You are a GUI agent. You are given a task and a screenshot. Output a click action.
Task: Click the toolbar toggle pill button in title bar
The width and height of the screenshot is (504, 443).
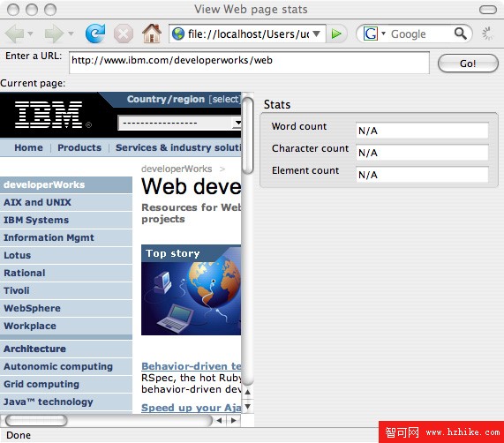[x=488, y=10]
